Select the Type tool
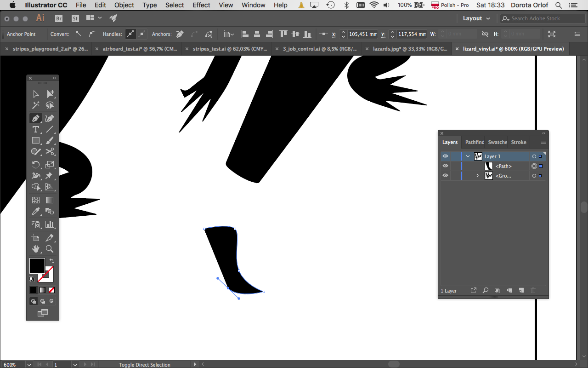The height and width of the screenshot is (368, 588). pos(35,129)
